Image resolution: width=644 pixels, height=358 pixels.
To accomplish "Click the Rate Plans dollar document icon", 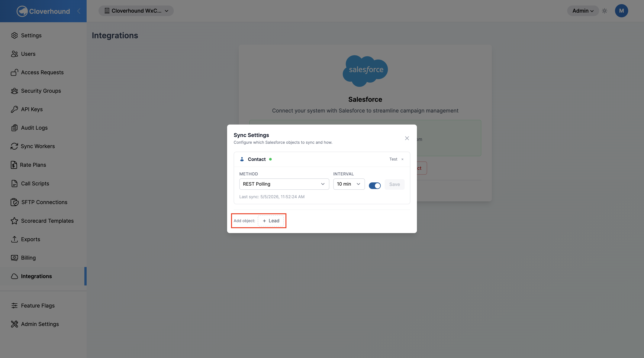I will pos(14,165).
